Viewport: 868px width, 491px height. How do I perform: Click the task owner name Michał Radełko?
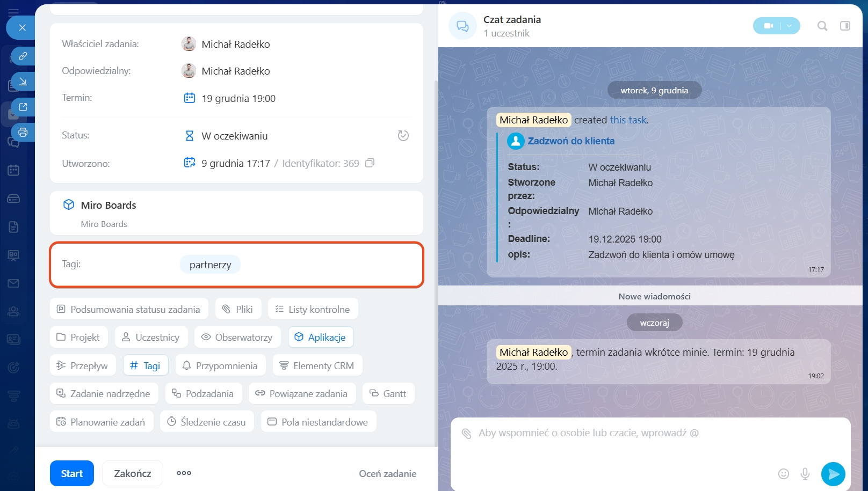tap(236, 44)
